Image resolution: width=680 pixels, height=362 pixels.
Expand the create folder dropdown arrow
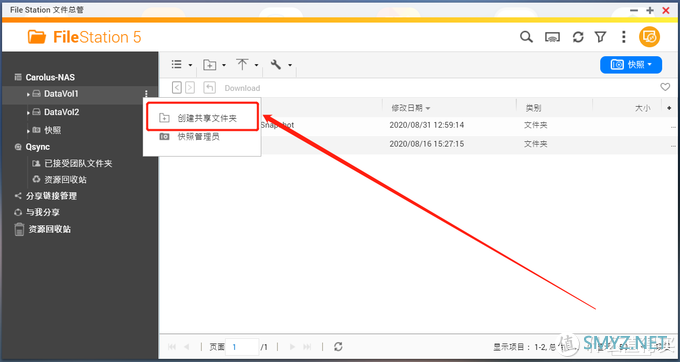[224, 65]
